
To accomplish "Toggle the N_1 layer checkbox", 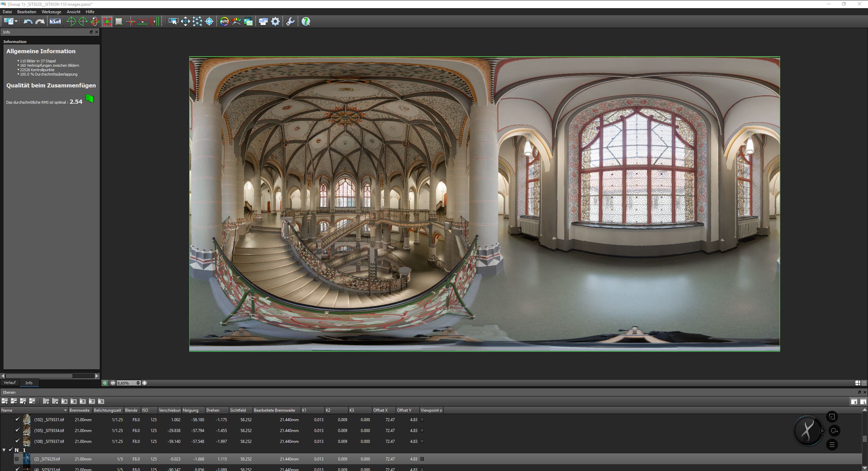I will pyautogui.click(x=11, y=450).
